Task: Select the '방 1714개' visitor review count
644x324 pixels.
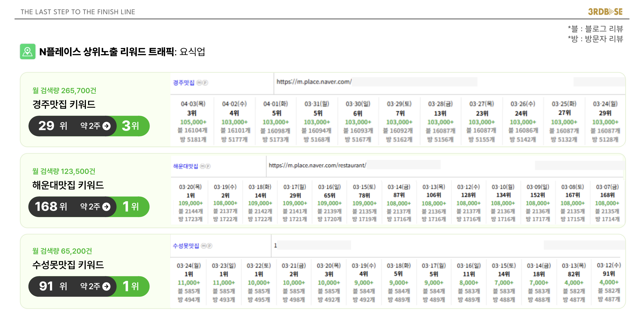Action: point(607,219)
